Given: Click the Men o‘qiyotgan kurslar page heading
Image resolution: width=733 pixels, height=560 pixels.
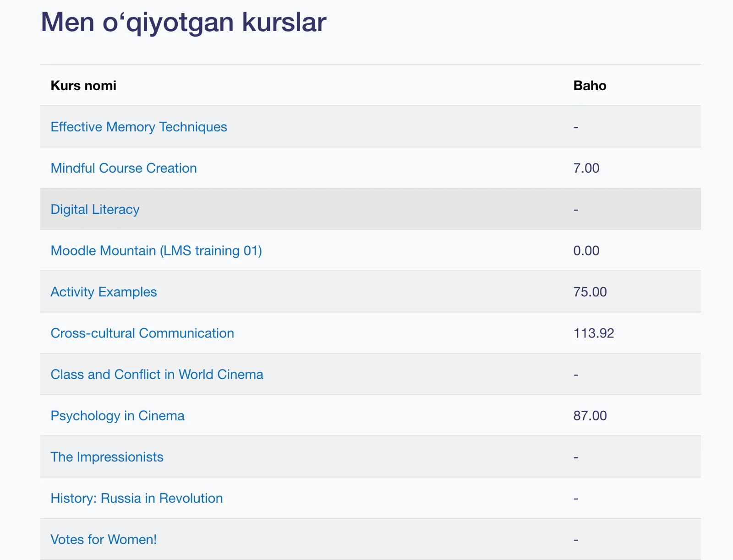Looking at the screenshot, I should pos(184,22).
